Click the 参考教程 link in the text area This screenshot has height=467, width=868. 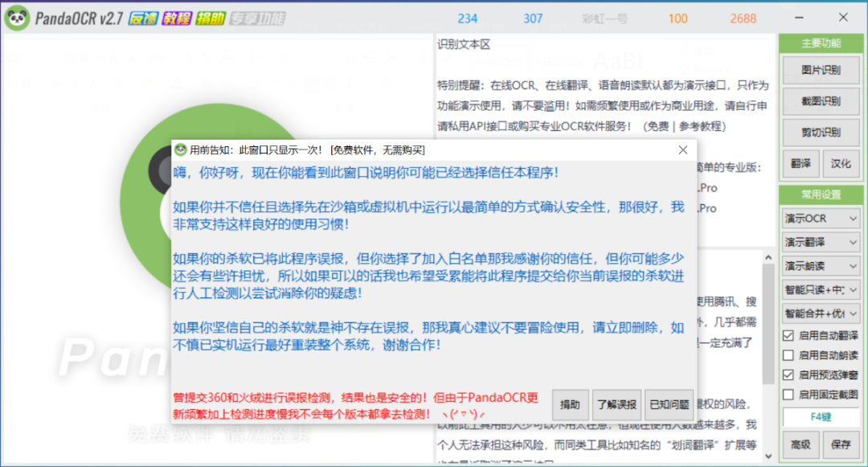(x=700, y=127)
